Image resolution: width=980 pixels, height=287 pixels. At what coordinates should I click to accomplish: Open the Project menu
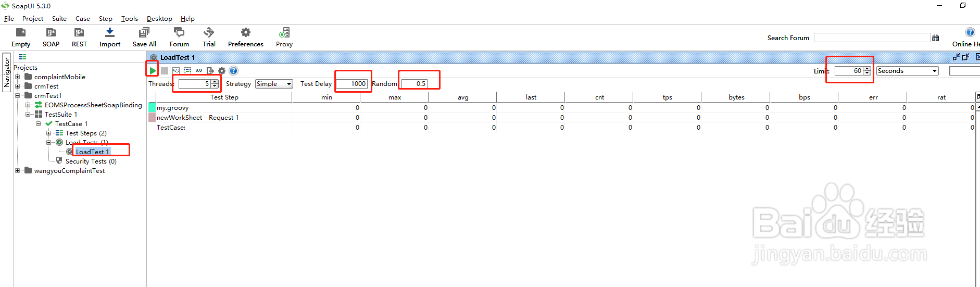click(33, 18)
